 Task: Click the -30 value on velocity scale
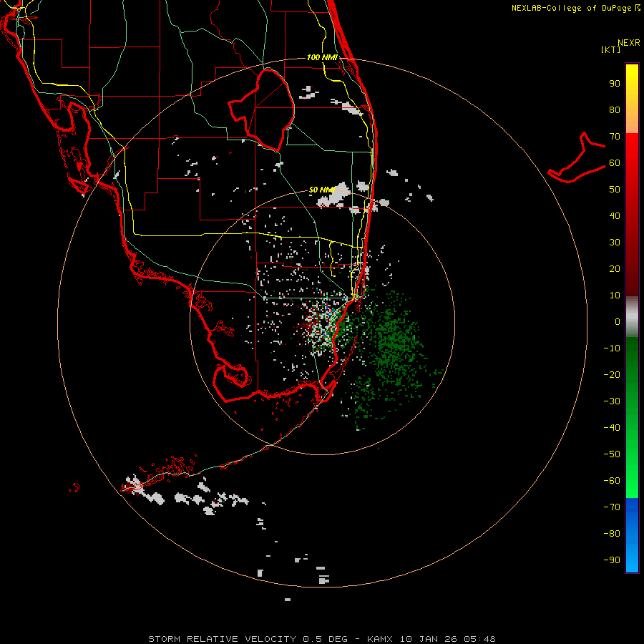point(612,401)
